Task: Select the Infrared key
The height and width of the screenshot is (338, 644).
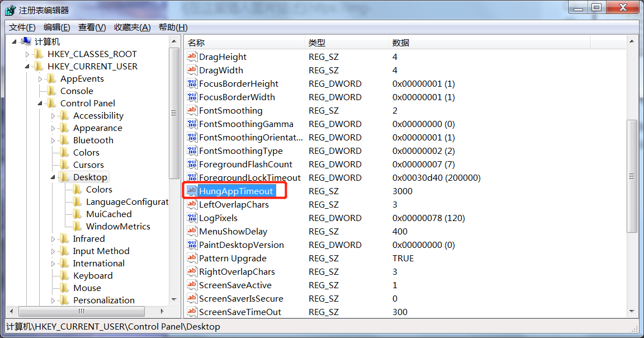Action: [x=89, y=238]
